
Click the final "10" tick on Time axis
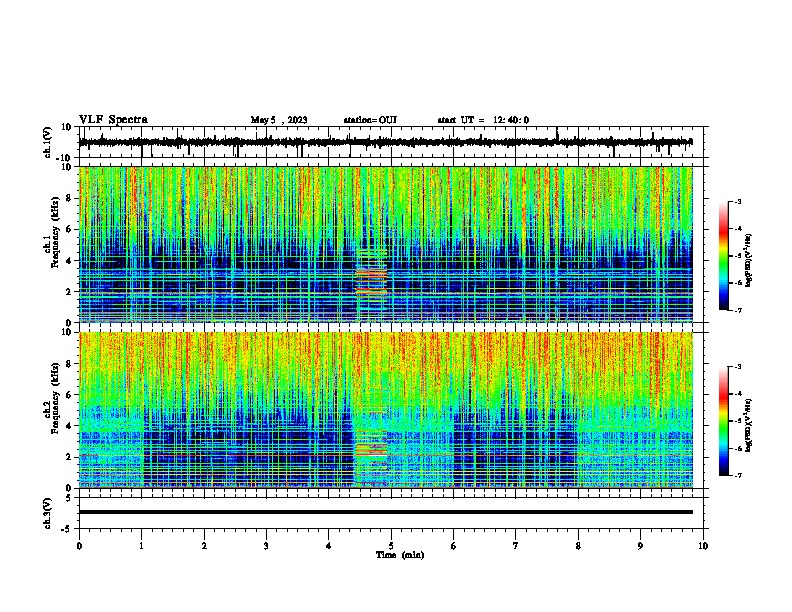pos(703,546)
